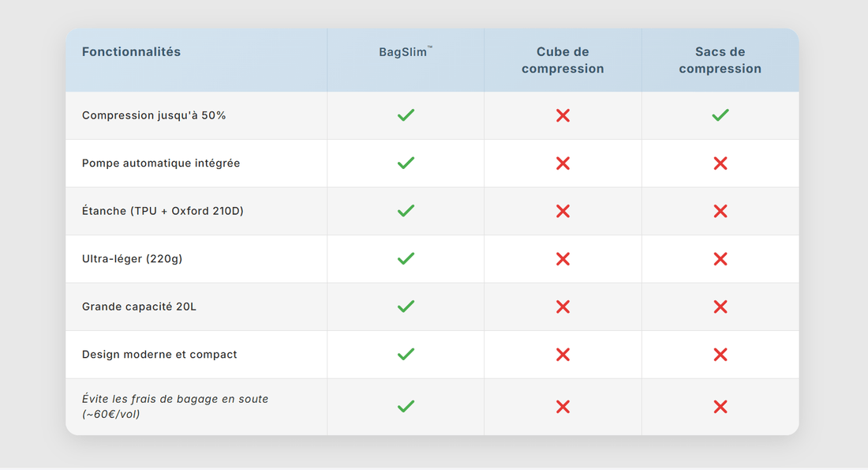The image size is (868, 470).
Task: Click Cube de compression cross for Pompe automatique intégrée
Action: pos(563,163)
